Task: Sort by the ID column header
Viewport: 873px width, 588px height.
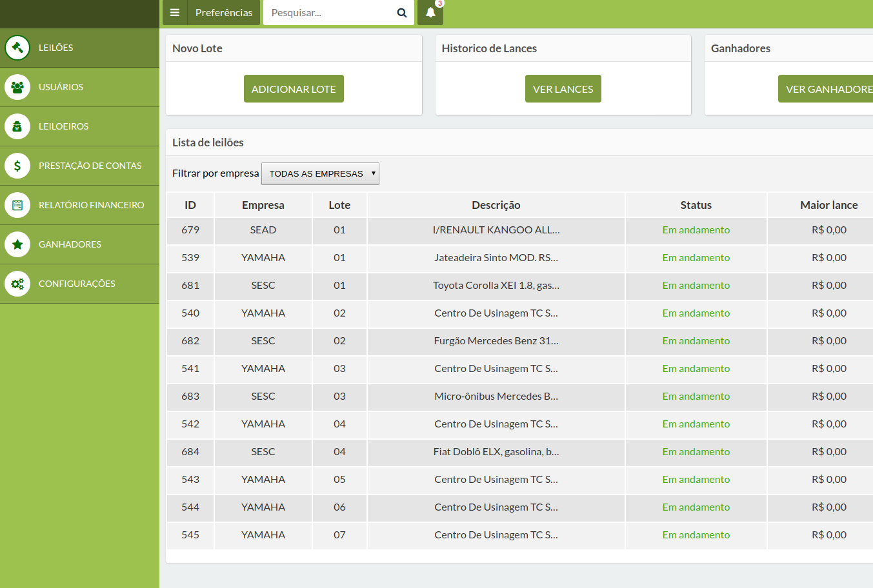Action: pos(190,205)
